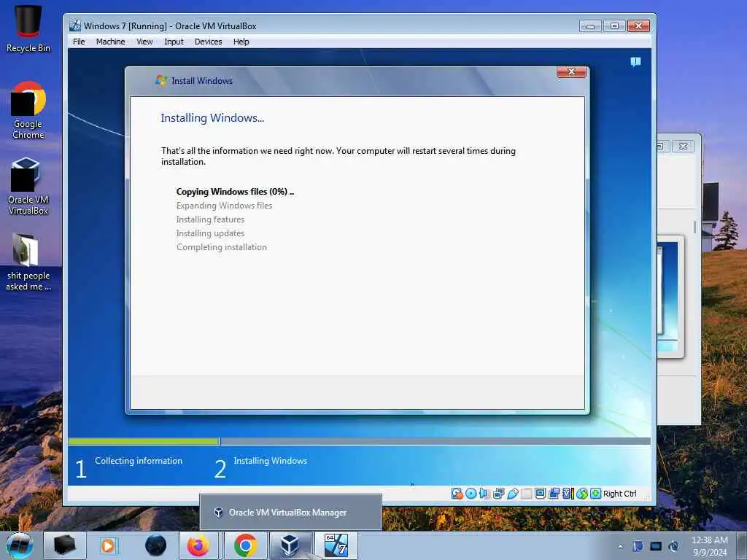Click the scrollbar in background VirtualBox Manager window
The image size is (747, 560).
tap(694, 227)
